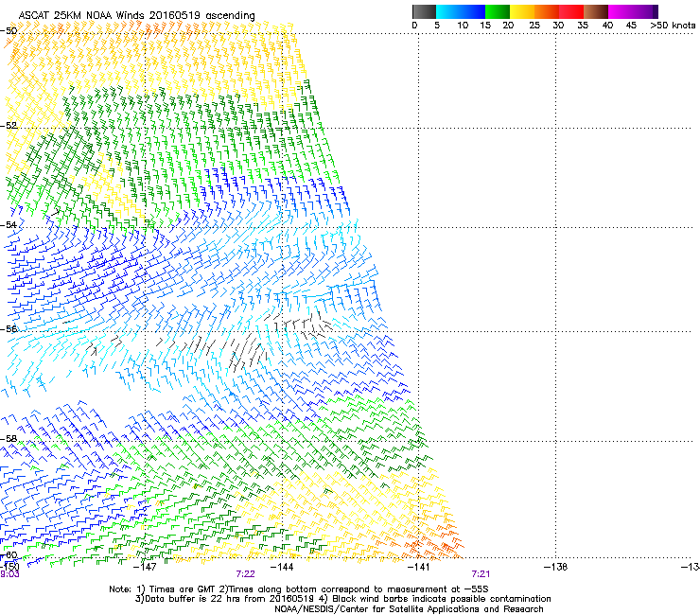Click the '-144' longitude label
Screen dimensions: 700x615
[282, 567]
